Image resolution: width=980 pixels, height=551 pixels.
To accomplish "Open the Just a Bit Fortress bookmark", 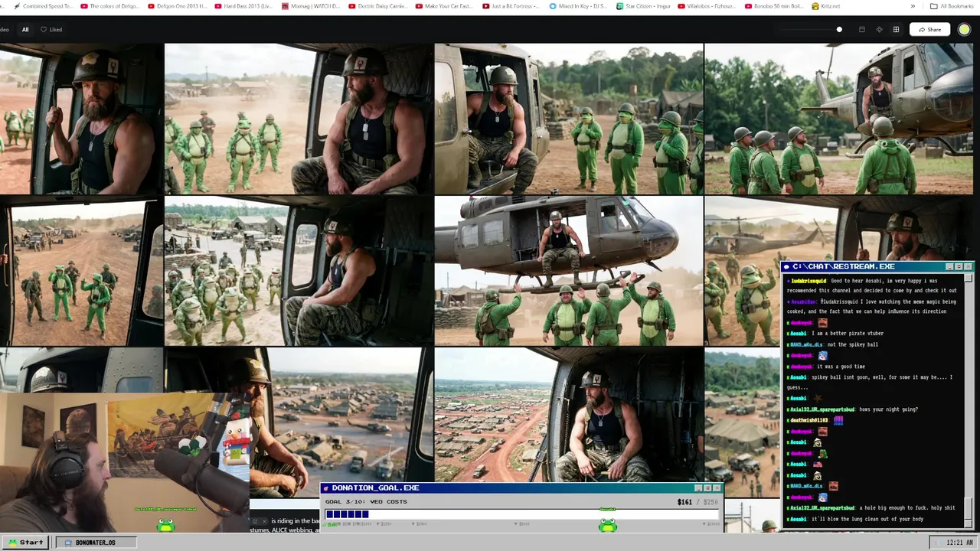I will point(511,6).
